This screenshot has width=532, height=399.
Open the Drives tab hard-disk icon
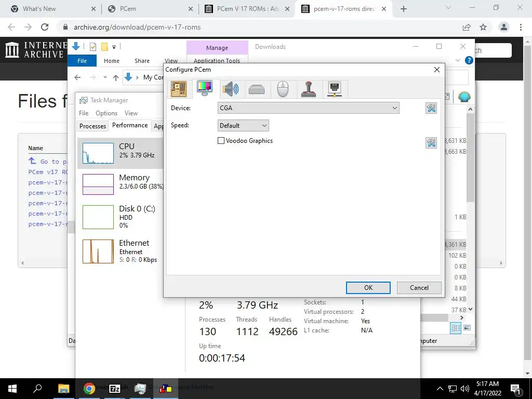tap(257, 89)
